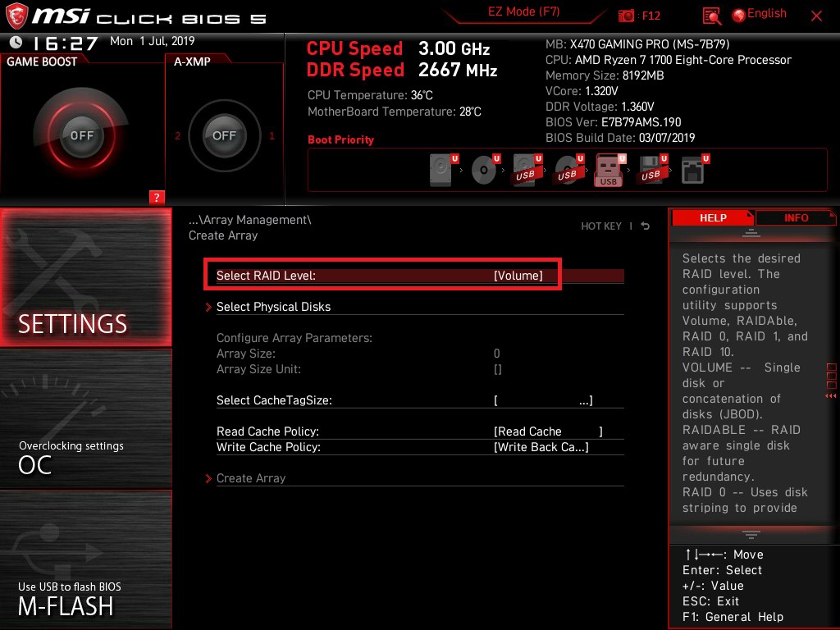Open the OC overclocking settings section

point(86,458)
